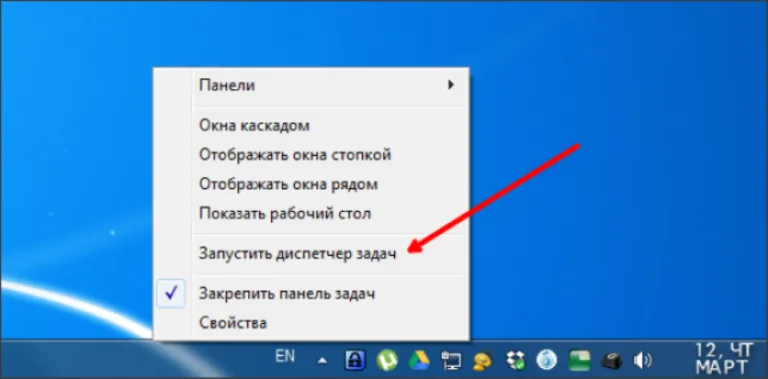Open the Google Drive tray icon
The width and height of the screenshot is (768, 379).
point(419,360)
